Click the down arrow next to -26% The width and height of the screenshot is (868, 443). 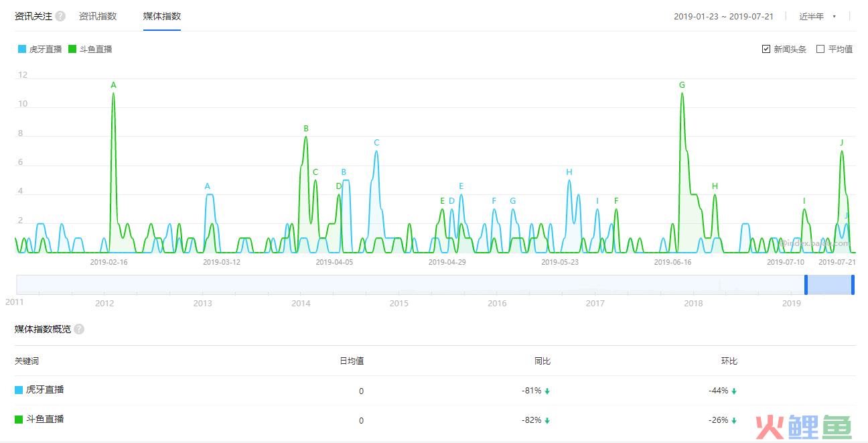[x=734, y=421]
